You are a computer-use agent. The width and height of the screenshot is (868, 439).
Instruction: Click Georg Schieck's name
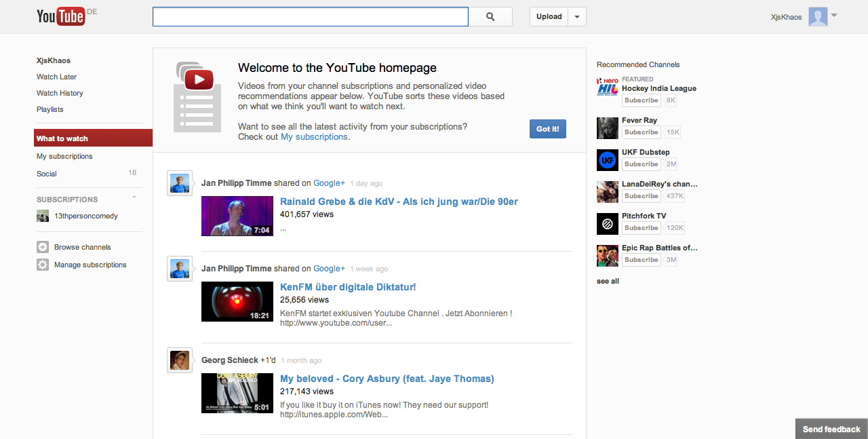230,360
